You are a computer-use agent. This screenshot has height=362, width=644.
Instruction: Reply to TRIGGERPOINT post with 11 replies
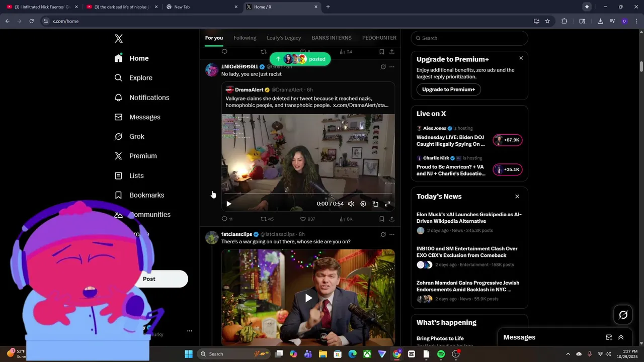tap(227, 219)
